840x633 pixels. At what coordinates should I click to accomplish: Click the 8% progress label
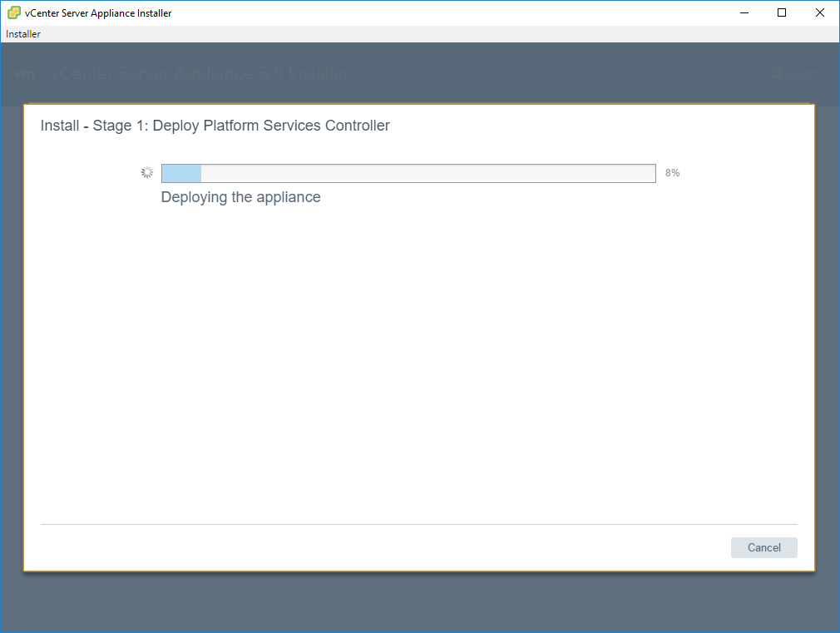coord(672,172)
